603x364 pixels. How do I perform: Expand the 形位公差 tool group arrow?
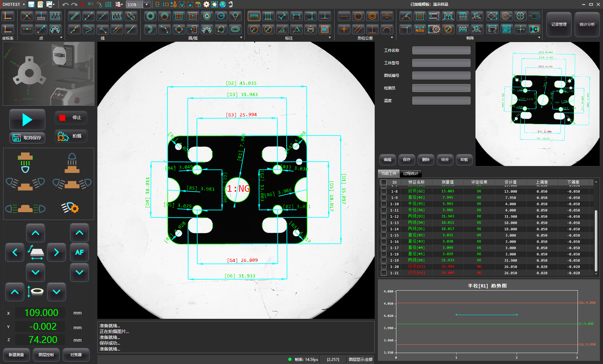coord(392,38)
